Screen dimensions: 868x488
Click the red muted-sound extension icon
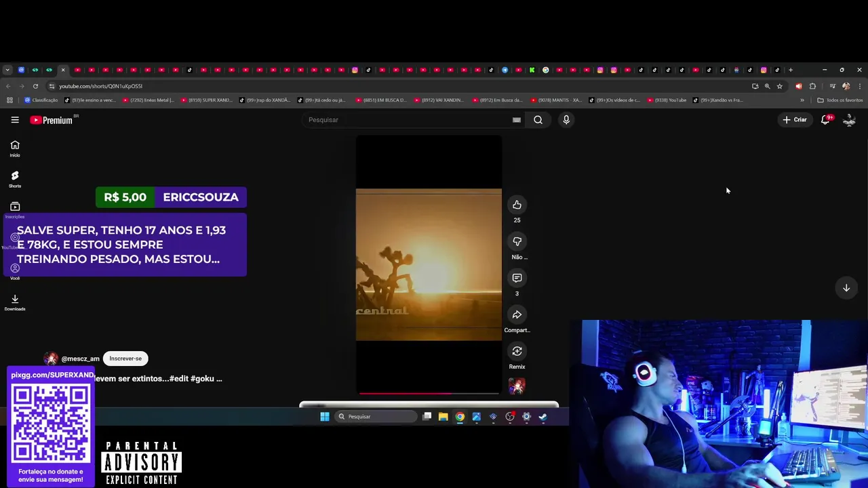pos(798,86)
